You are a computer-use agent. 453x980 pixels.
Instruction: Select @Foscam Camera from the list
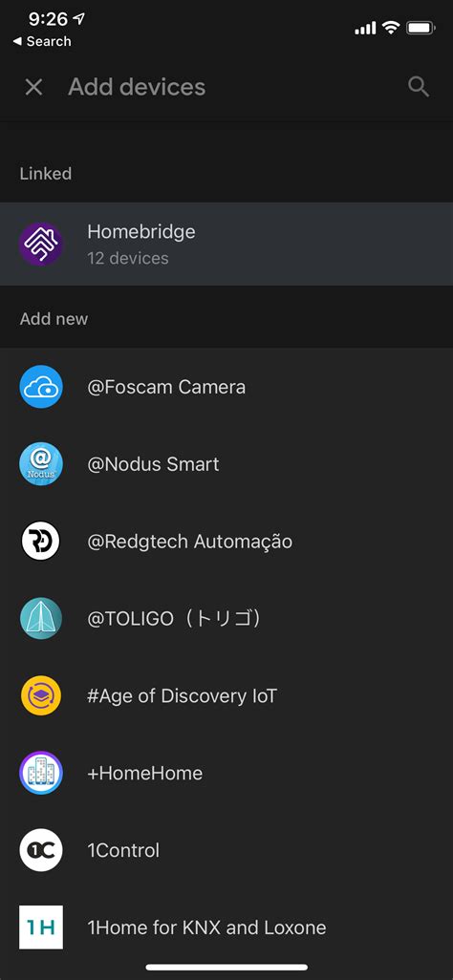pyautogui.click(x=226, y=387)
